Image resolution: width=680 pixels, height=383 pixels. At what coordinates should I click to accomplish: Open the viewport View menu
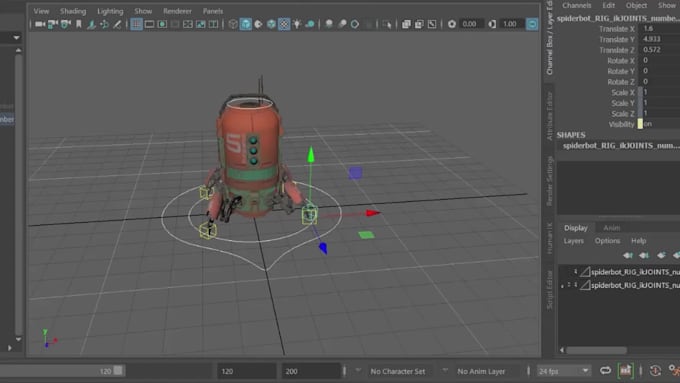41,11
